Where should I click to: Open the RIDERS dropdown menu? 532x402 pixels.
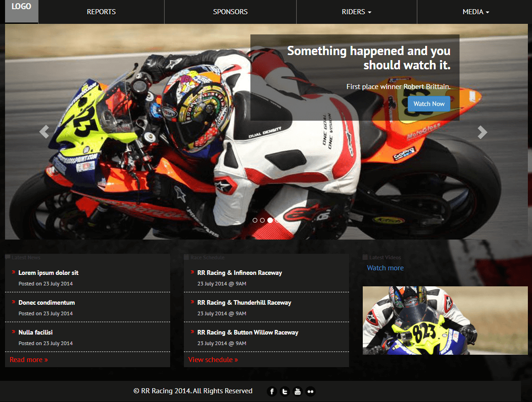[356, 11]
